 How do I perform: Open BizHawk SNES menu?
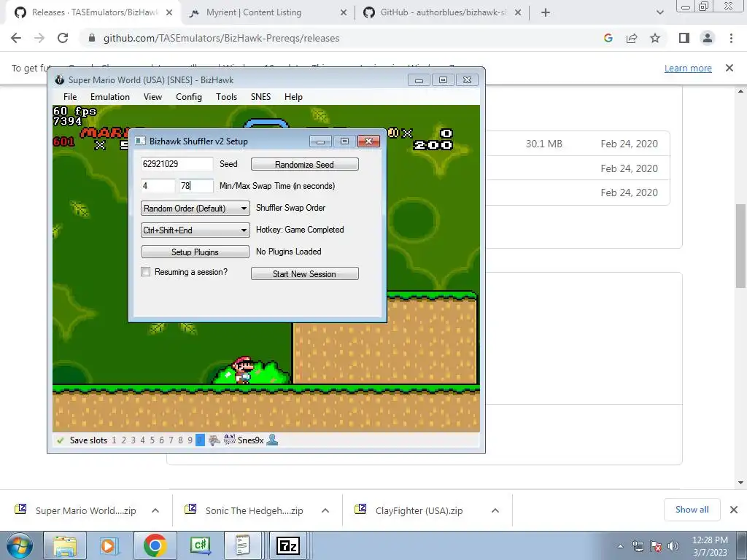point(260,97)
